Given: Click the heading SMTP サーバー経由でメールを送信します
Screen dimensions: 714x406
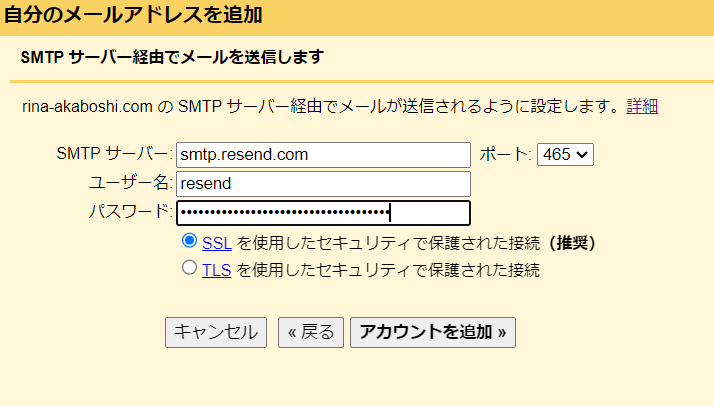Looking at the screenshot, I should click(172, 57).
